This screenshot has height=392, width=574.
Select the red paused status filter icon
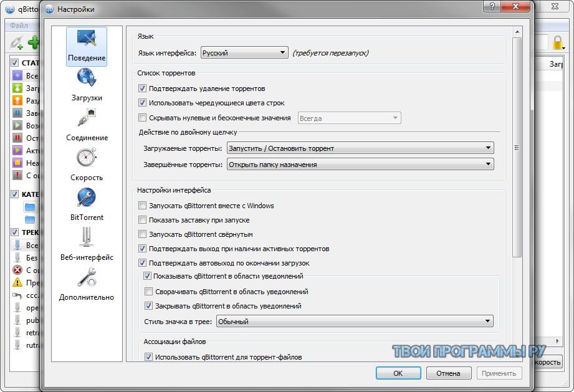(x=17, y=138)
